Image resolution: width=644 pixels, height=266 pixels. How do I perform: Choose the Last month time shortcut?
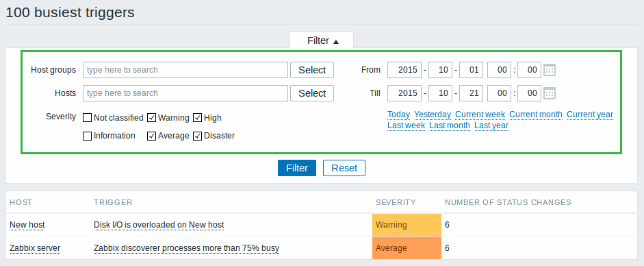pyautogui.click(x=450, y=125)
